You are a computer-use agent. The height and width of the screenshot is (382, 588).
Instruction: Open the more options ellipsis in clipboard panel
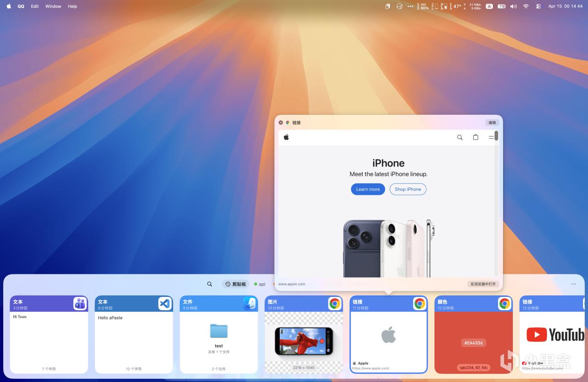573,284
